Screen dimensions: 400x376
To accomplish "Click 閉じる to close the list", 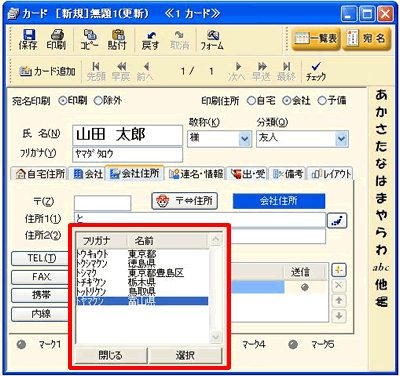I will [x=111, y=356].
